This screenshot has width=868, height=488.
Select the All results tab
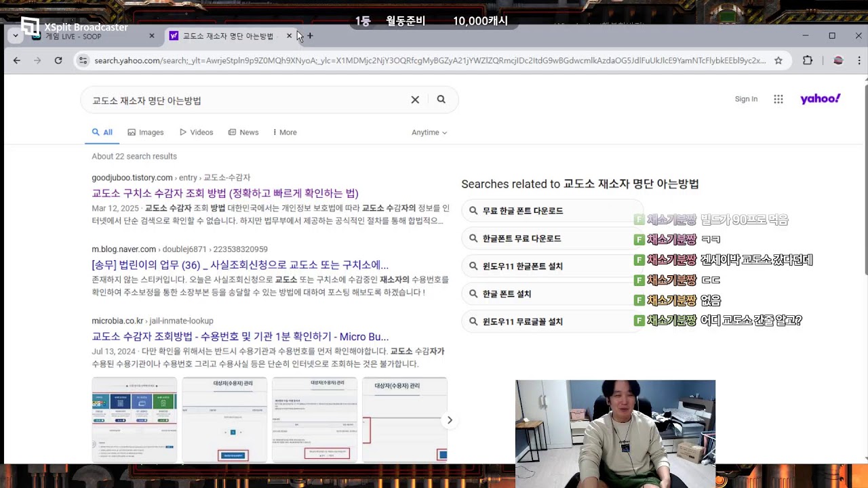click(102, 132)
